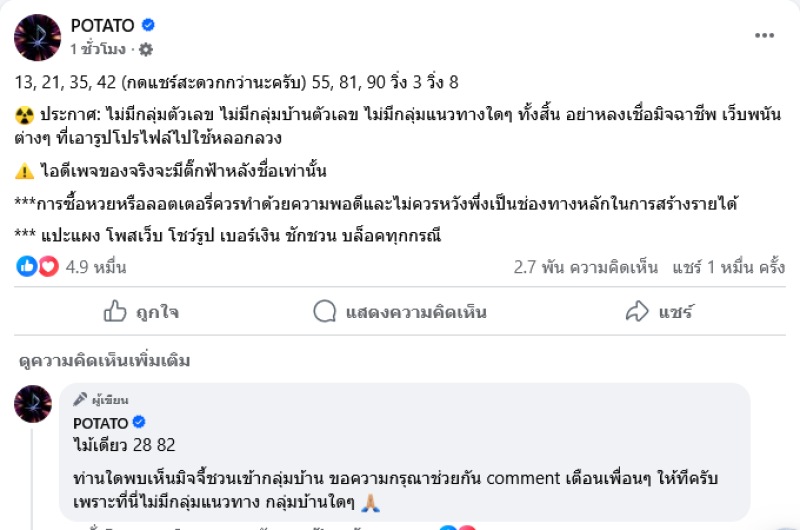Click the verified badge beside the header name
This screenshot has width=800, height=530.
[149, 25]
